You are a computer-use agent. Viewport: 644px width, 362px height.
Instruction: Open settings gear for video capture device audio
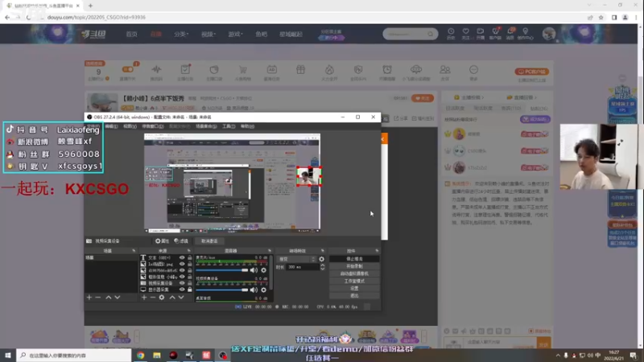click(264, 290)
